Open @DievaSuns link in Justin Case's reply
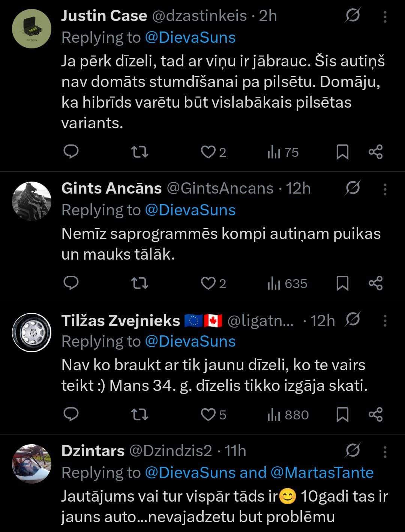This screenshot has width=405, height=532. point(190,38)
